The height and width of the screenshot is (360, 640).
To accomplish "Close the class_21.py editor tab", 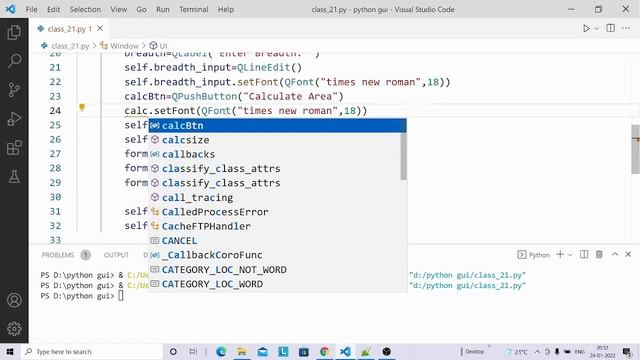I will click(100, 28).
